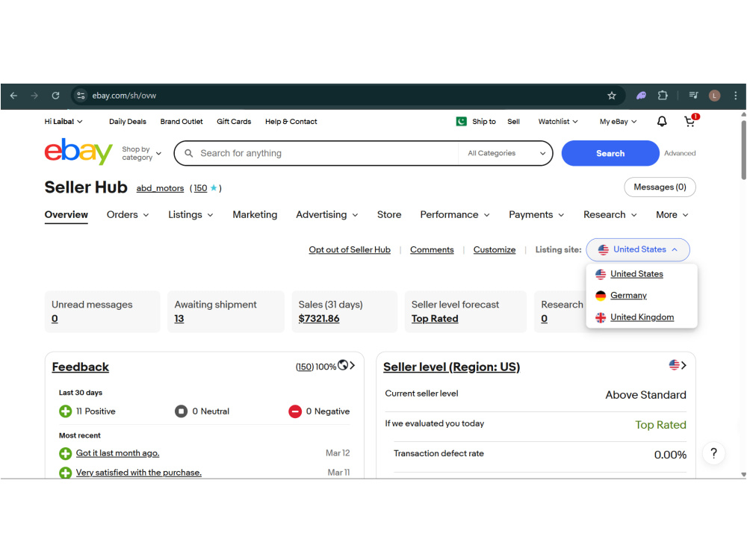
Task: Click the magnifier icon in search box
Action: [189, 153]
